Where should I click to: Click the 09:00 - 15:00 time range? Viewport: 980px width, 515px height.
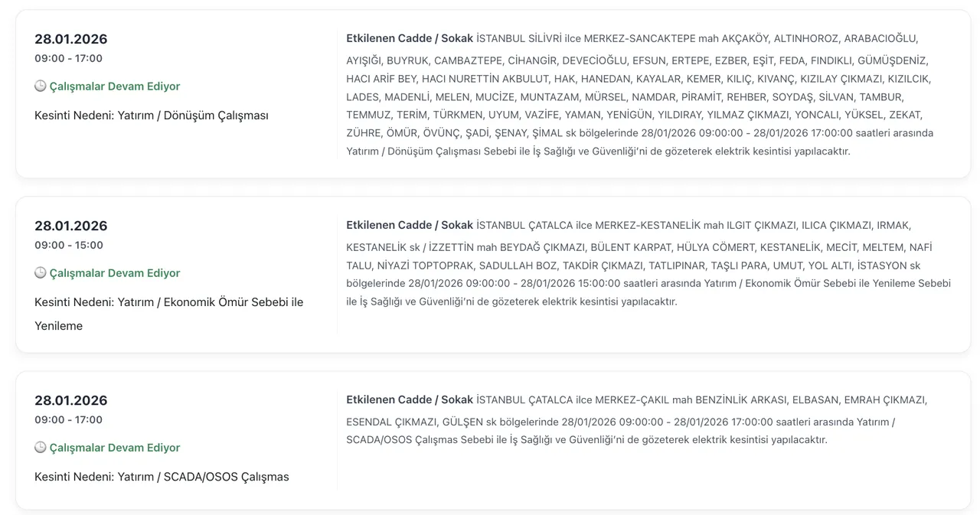69,246
